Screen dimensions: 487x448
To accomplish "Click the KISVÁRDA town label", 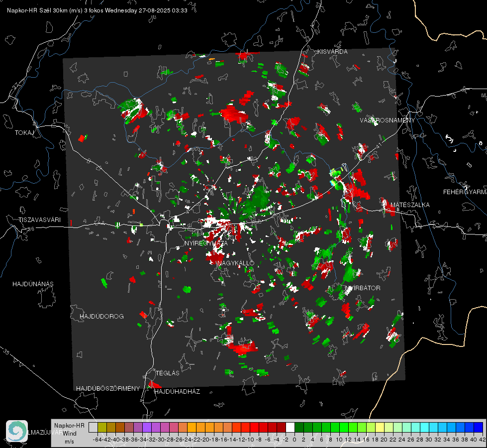I will 332,52.
